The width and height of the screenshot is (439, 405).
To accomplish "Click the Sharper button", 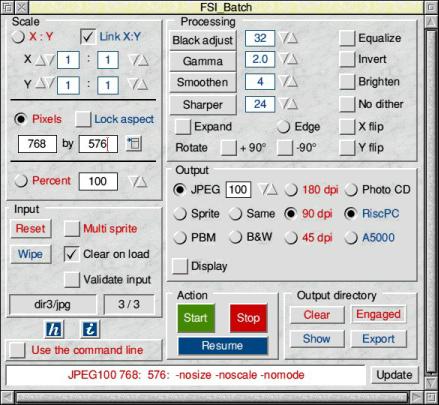I will tap(203, 105).
